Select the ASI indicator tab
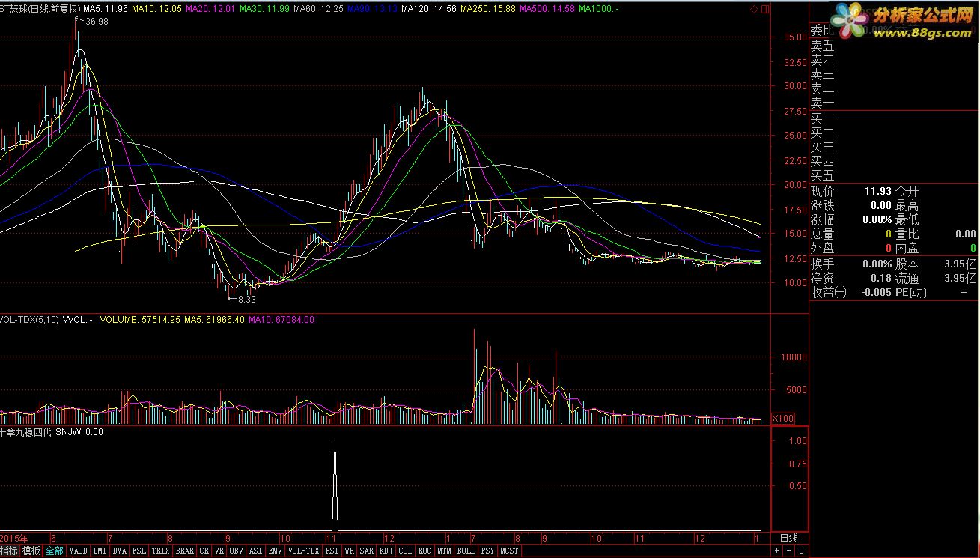980x558 pixels. pyautogui.click(x=256, y=551)
